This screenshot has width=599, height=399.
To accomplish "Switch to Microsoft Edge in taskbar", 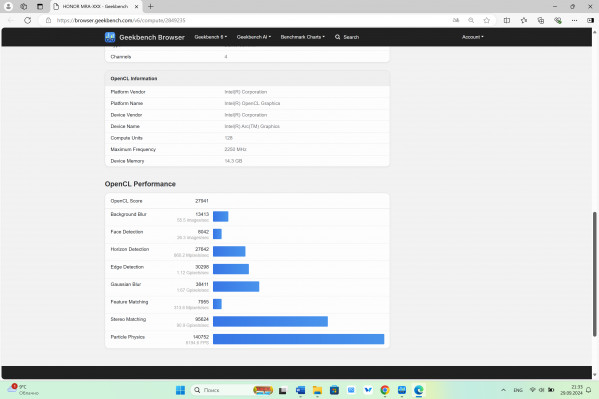I will [x=419, y=390].
